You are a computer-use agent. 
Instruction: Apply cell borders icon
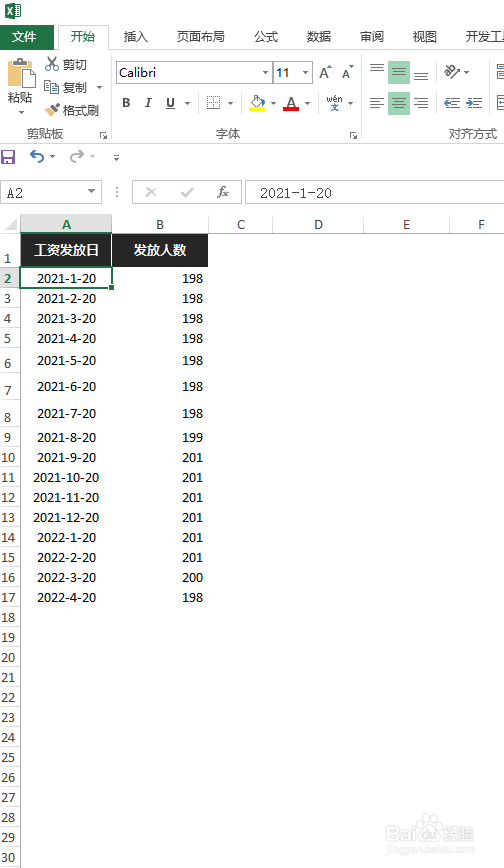click(x=213, y=103)
